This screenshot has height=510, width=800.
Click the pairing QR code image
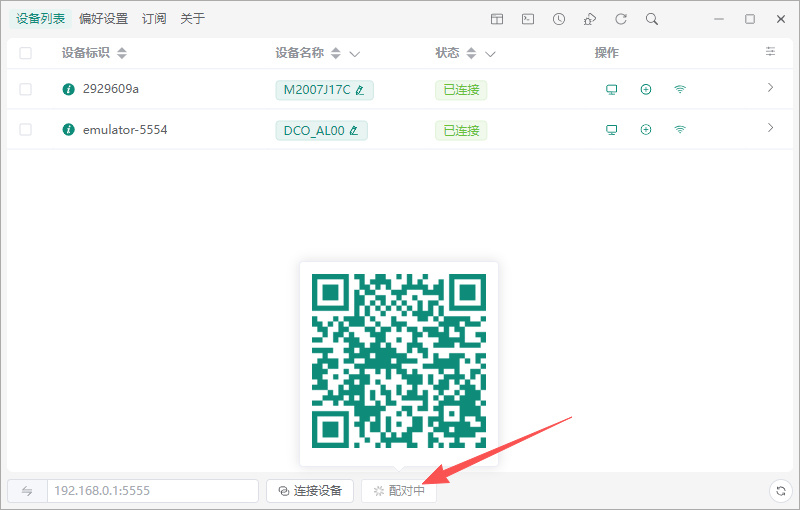coord(399,361)
